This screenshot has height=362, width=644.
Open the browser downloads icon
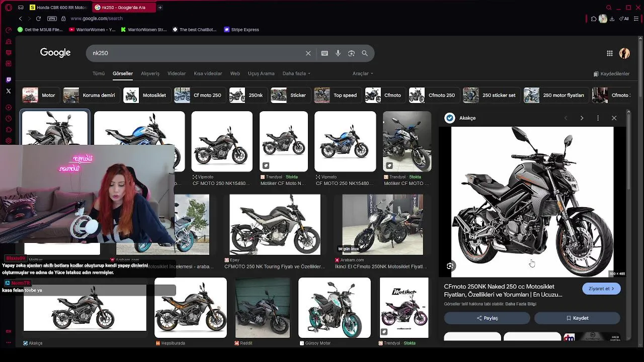point(612,19)
